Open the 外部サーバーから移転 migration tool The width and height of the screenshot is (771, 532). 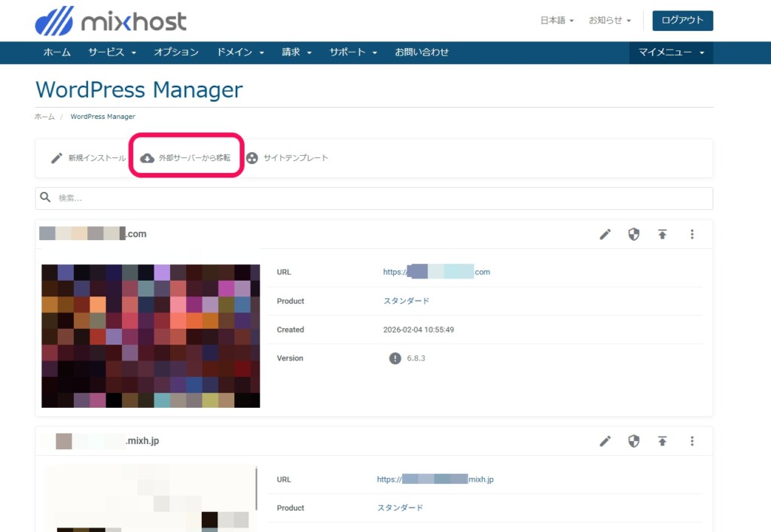point(185,158)
